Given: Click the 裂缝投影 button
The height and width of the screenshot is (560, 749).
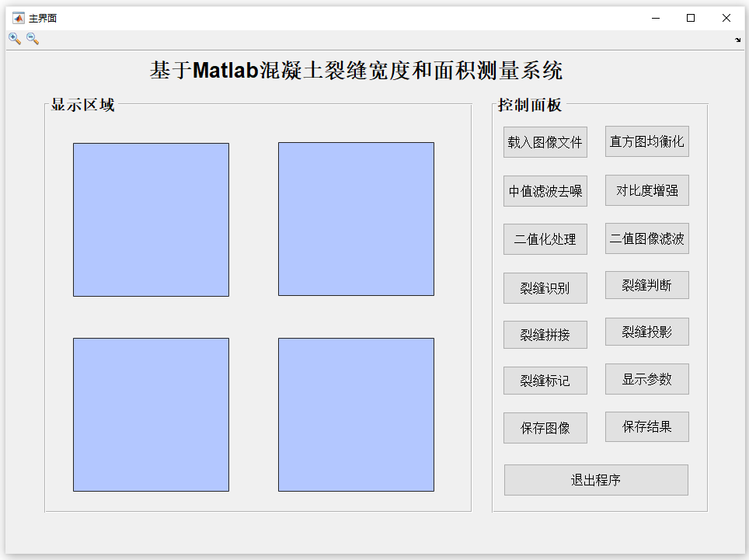Looking at the screenshot, I should tap(646, 332).
